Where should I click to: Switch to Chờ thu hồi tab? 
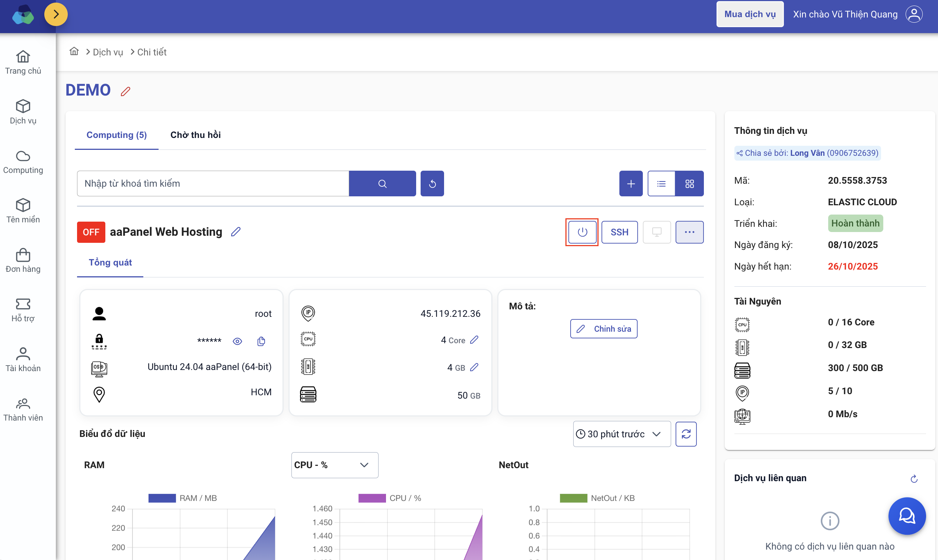pyautogui.click(x=195, y=135)
